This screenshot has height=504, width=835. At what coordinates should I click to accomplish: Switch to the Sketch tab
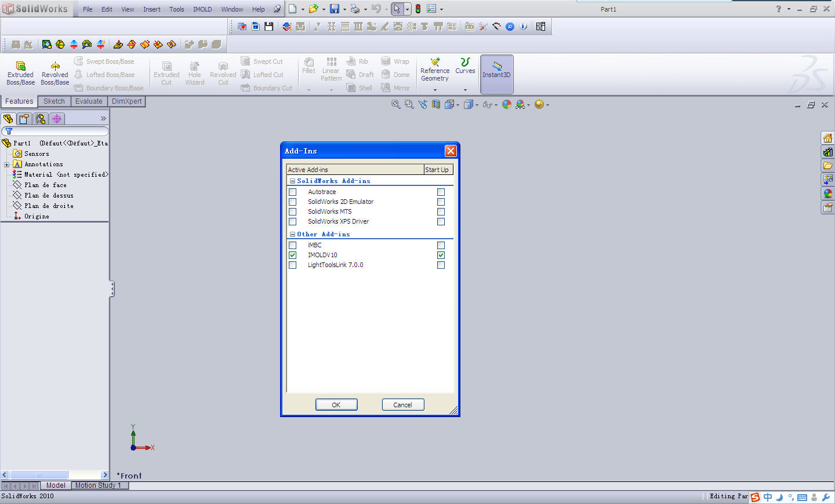[54, 101]
